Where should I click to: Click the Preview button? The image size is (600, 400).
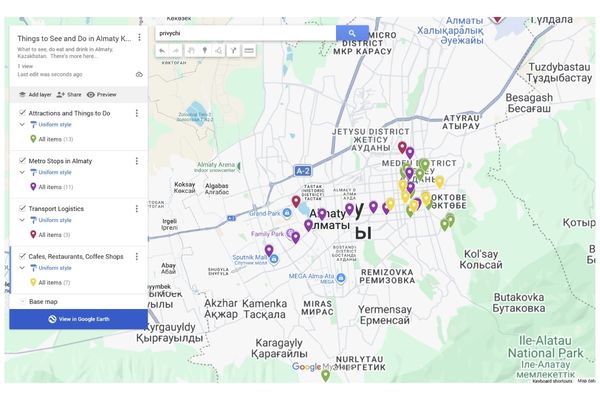pos(101,95)
